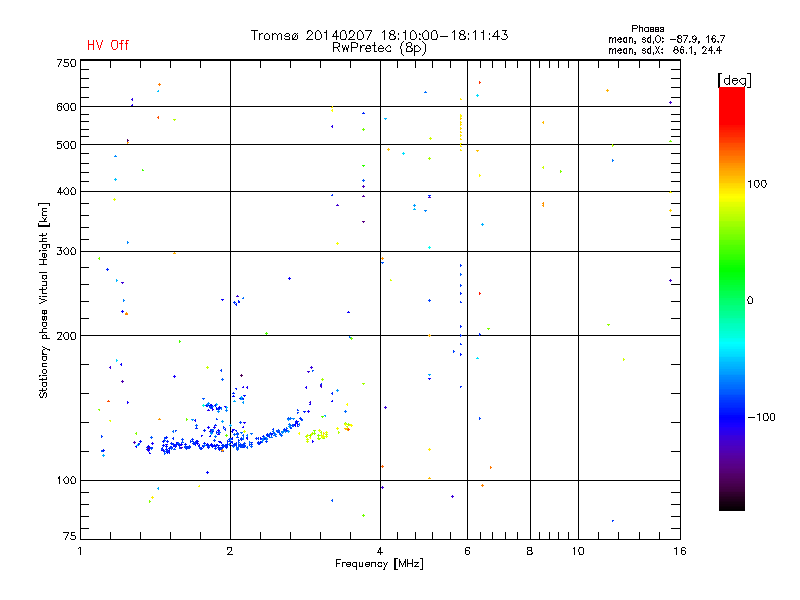Click the x-axis label '6'
The height and width of the screenshot is (600, 800).
[x=467, y=551]
